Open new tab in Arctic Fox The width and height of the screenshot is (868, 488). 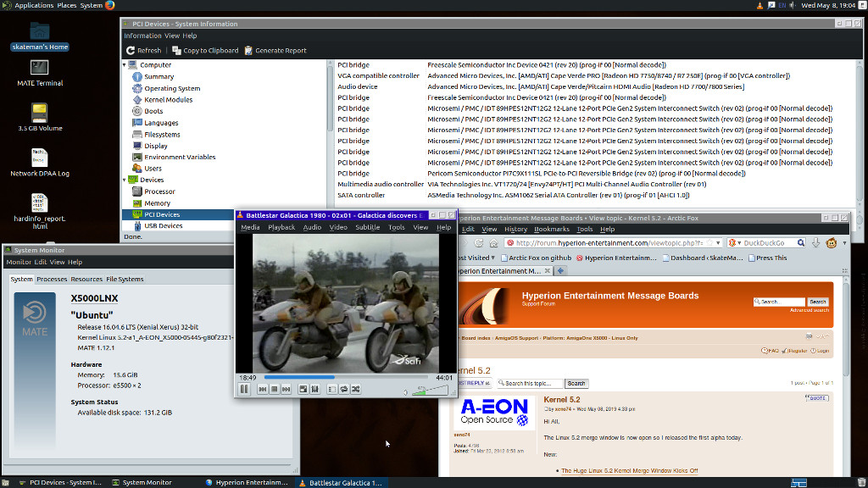[560, 271]
